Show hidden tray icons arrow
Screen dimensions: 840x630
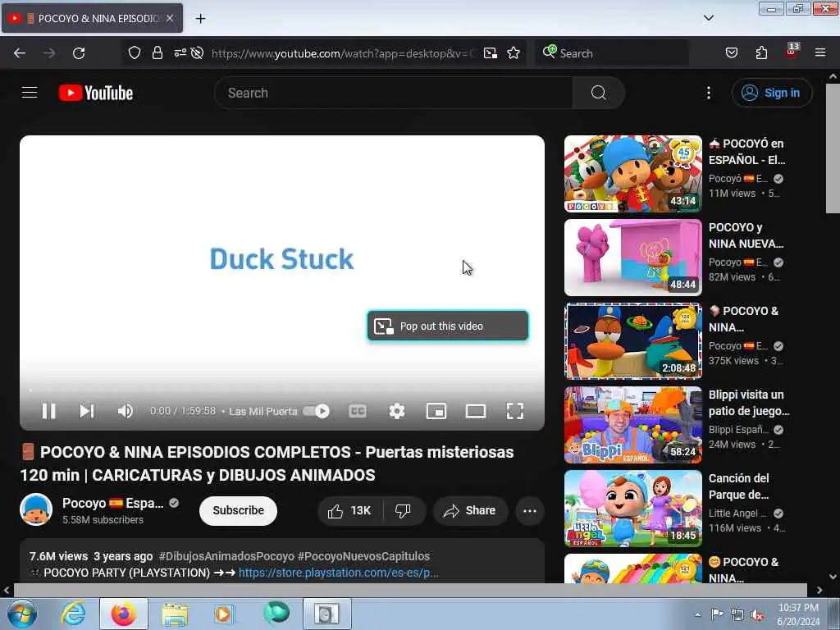point(697,614)
